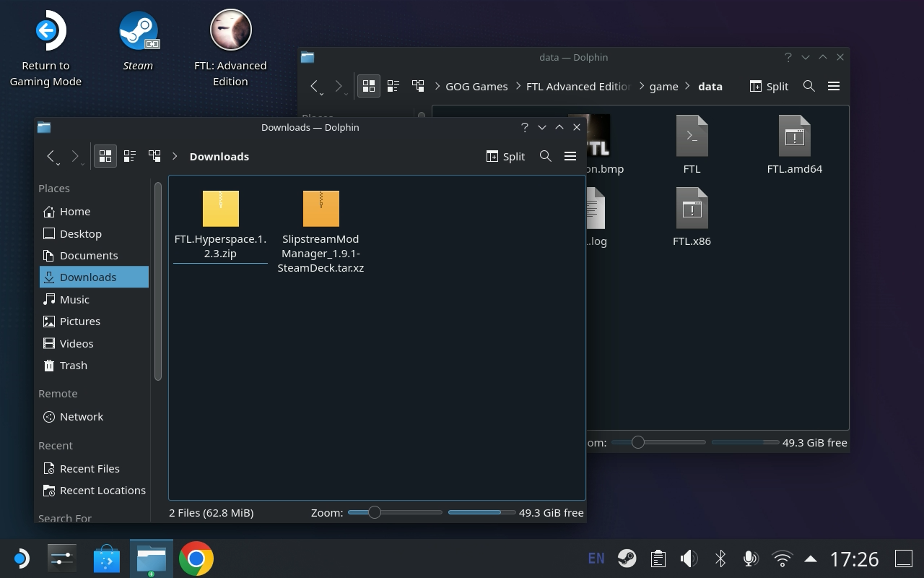Expand chevron before data breadcrumb
The image size is (924, 578).
tap(689, 86)
